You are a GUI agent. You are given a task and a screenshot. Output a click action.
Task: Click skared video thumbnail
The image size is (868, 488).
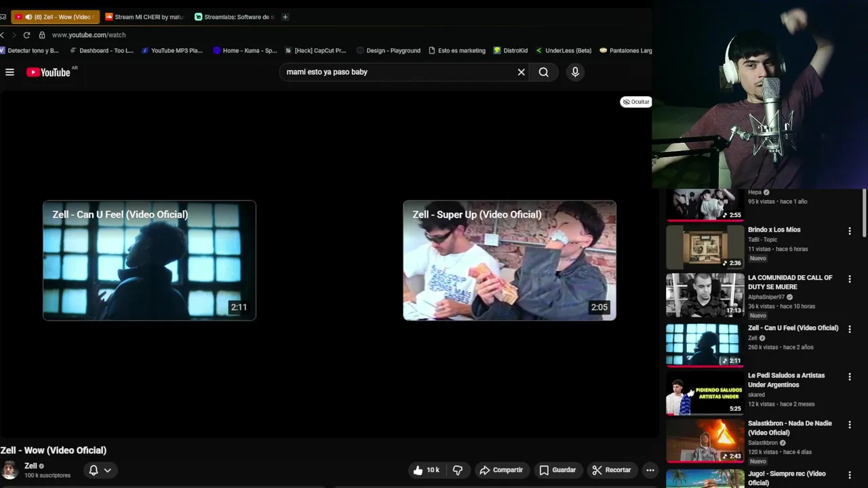point(705,392)
